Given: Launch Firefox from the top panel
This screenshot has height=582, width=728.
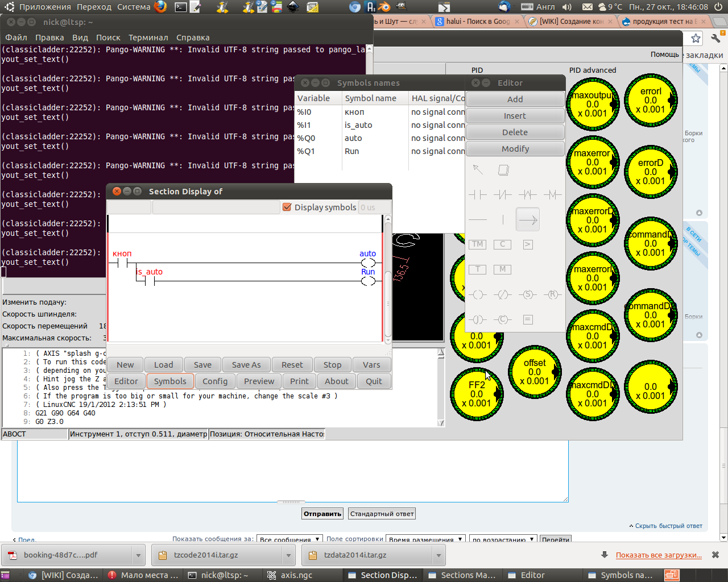Looking at the screenshot, I should [161, 7].
